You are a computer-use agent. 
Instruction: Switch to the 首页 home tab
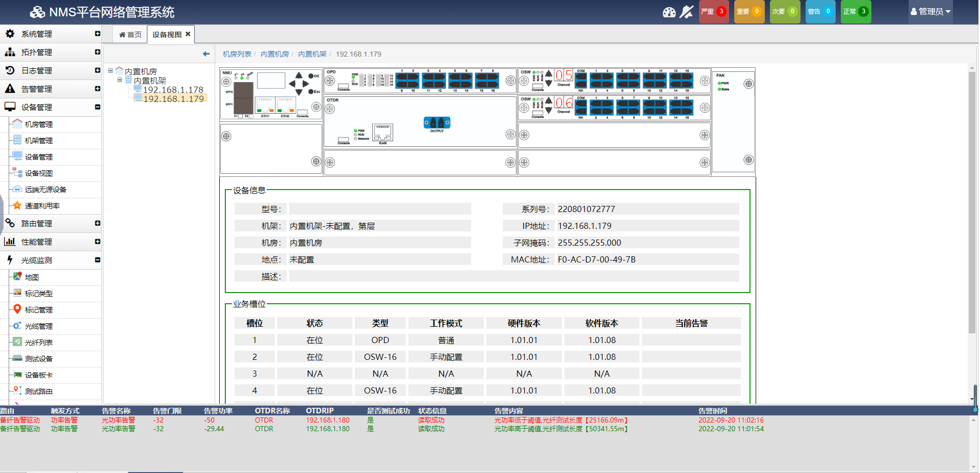[x=131, y=35]
